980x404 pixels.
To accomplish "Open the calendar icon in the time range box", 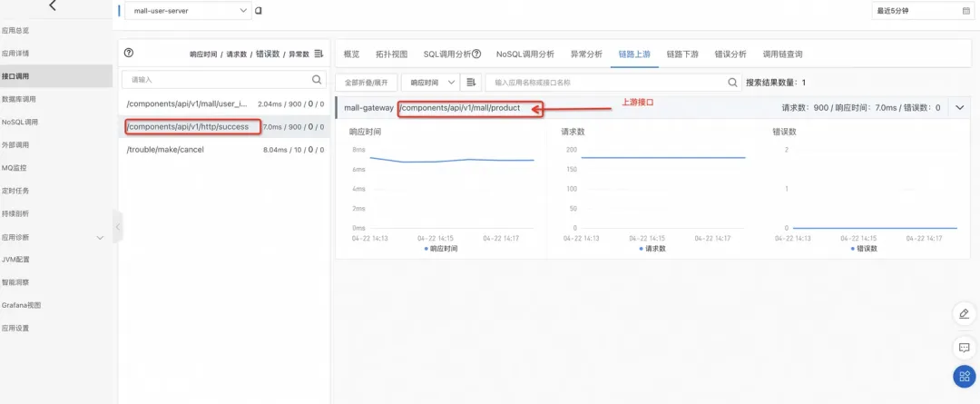I will 965,11.
